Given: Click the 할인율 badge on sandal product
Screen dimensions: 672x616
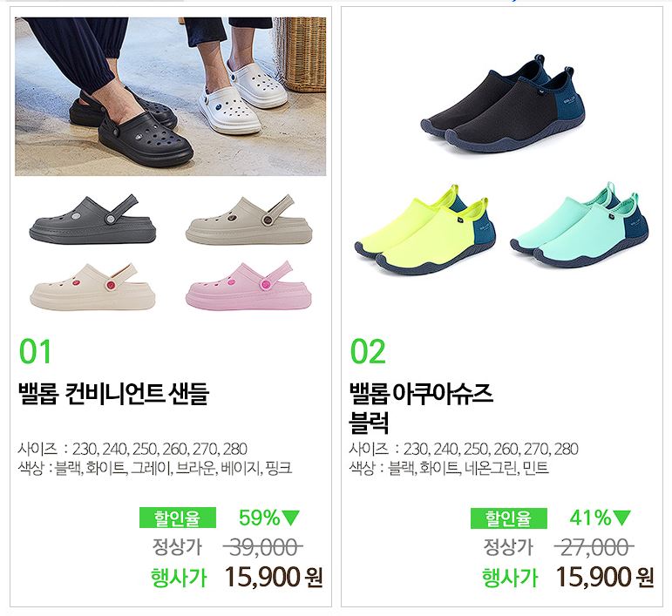Looking at the screenshot, I should pos(178,518).
